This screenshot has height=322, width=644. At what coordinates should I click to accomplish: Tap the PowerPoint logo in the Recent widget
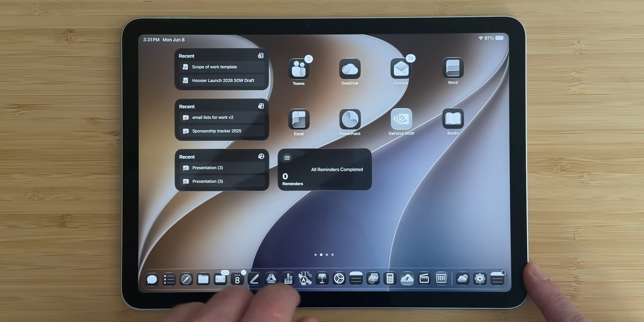(261, 156)
